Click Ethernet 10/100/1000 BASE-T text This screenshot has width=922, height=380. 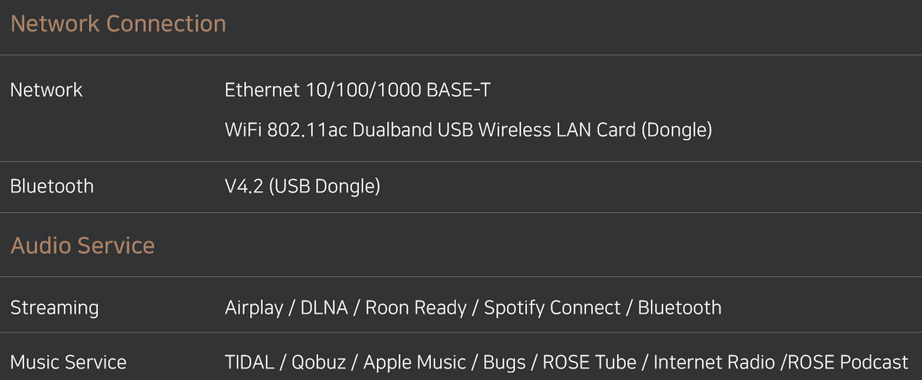click(x=358, y=90)
